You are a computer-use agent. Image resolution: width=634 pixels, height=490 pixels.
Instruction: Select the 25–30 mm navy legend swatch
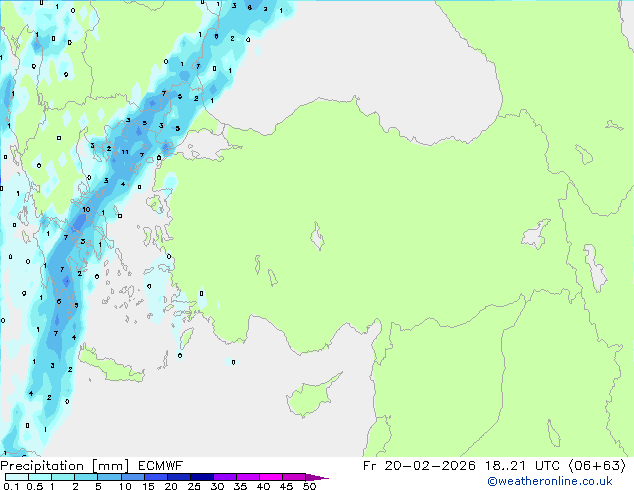pyautogui.click(x=201, y=477)
